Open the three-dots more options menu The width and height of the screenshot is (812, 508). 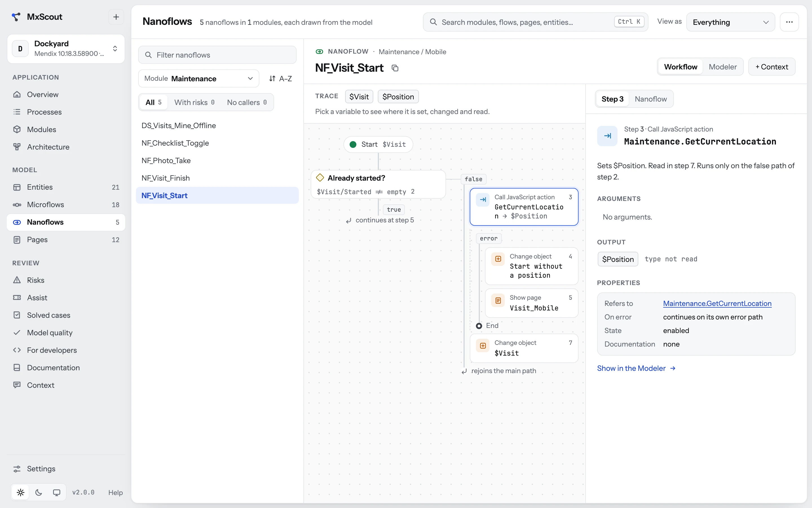[x=789, y=22]
